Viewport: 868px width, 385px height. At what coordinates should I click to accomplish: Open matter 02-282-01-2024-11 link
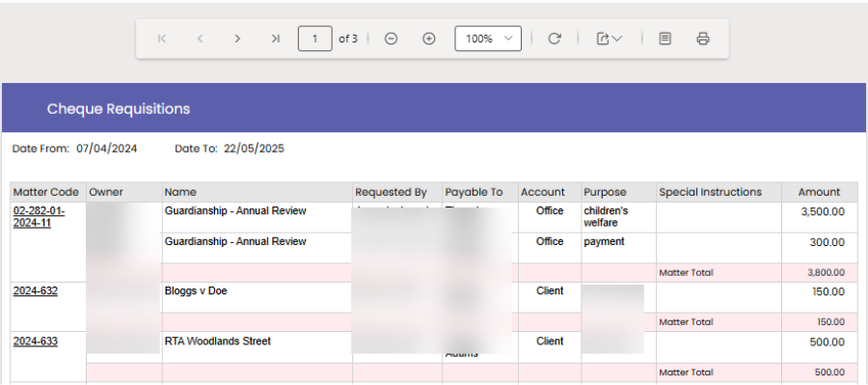pos(39,217)
